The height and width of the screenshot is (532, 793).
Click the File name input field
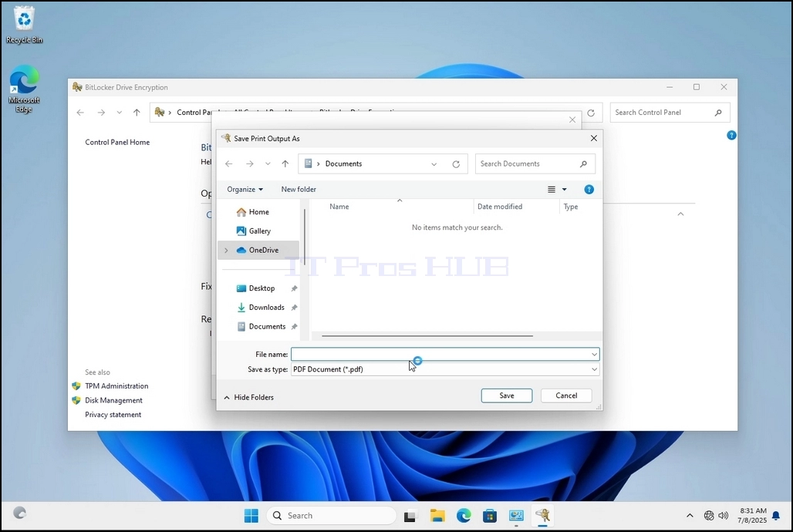[440, 355]
